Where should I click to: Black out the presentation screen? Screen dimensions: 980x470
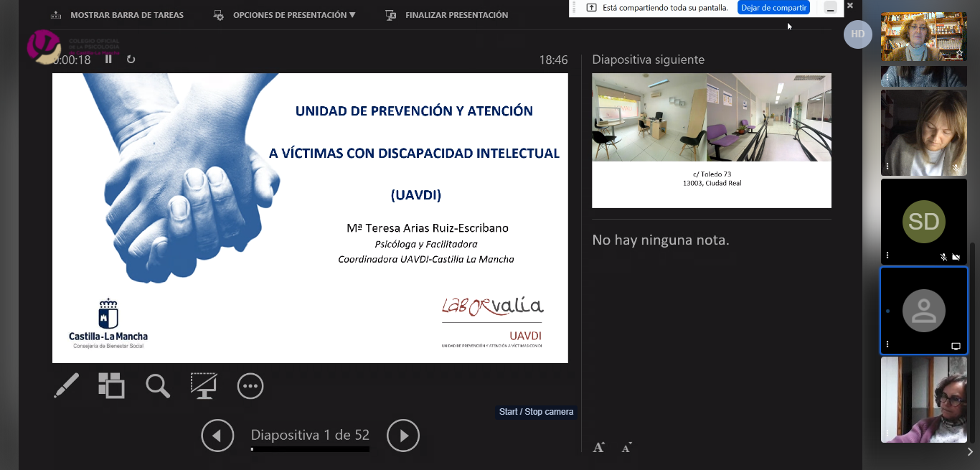[x=204, y=386]
